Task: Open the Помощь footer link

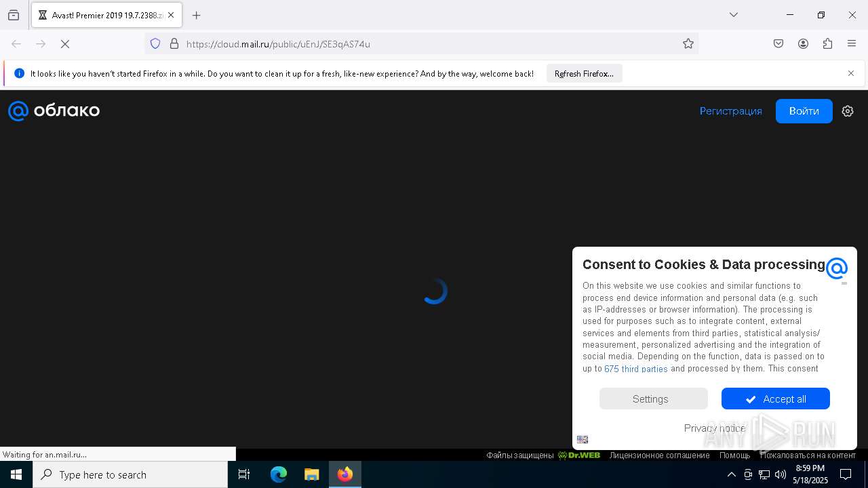Action: click(x=735, y=455)
